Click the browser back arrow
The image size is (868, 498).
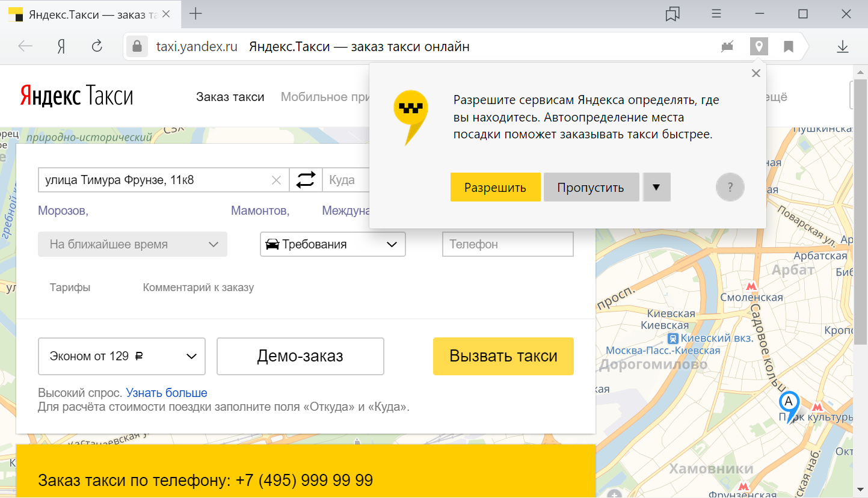(x=25, y=46)
